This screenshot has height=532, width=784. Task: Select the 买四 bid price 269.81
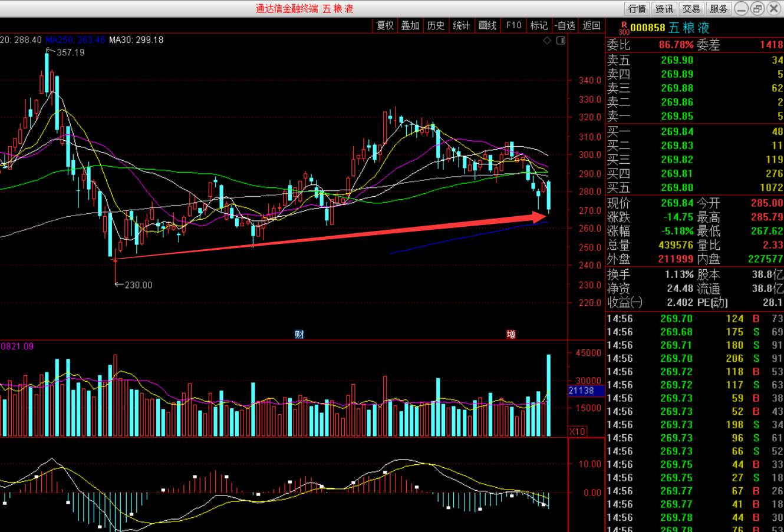(x=677, y=174)
